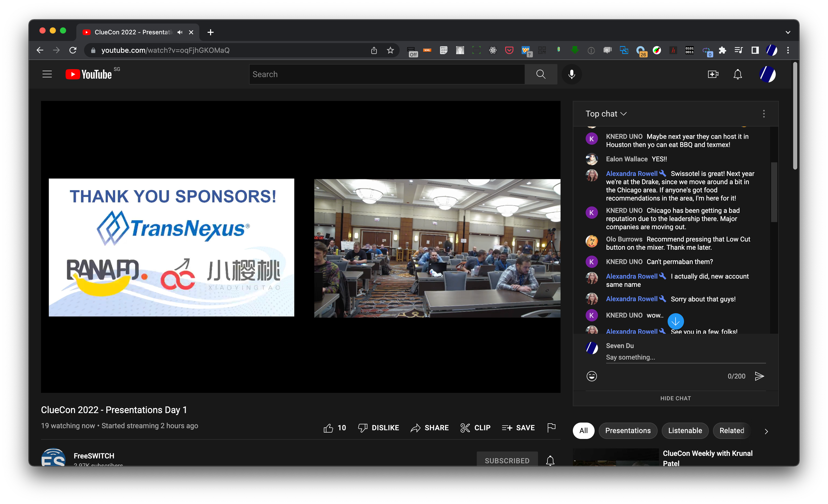Send chat message with arrow icon

tap(759, 376)
